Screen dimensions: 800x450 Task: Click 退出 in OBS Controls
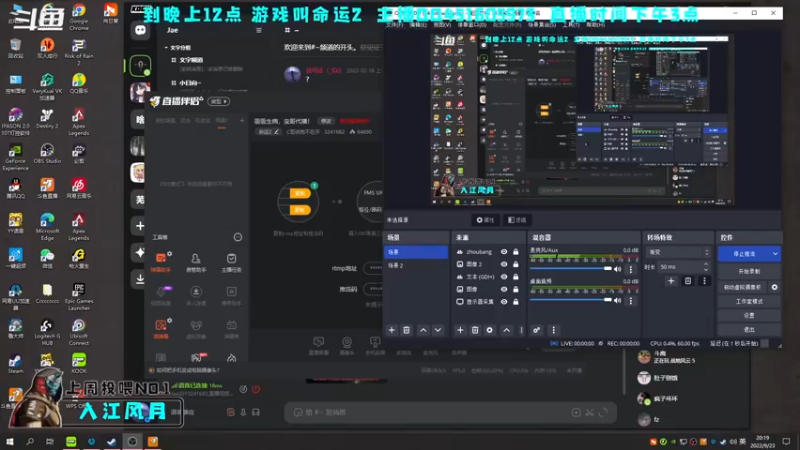click(748, 330)
